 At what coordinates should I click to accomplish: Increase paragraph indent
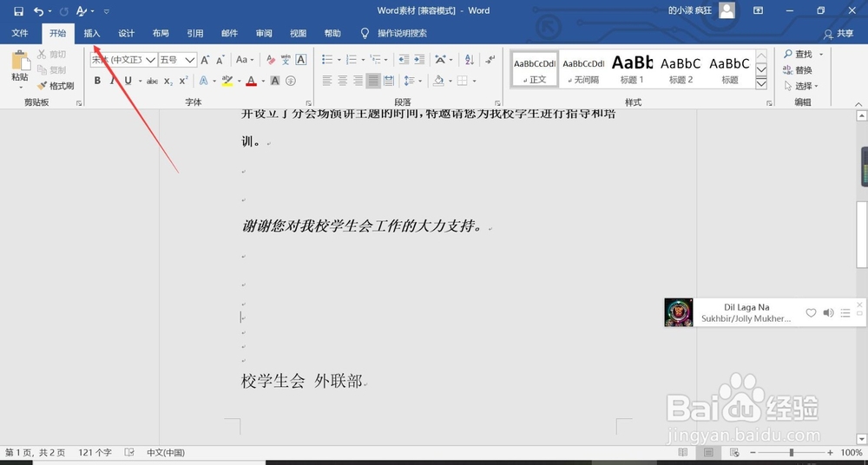[419, 60]
